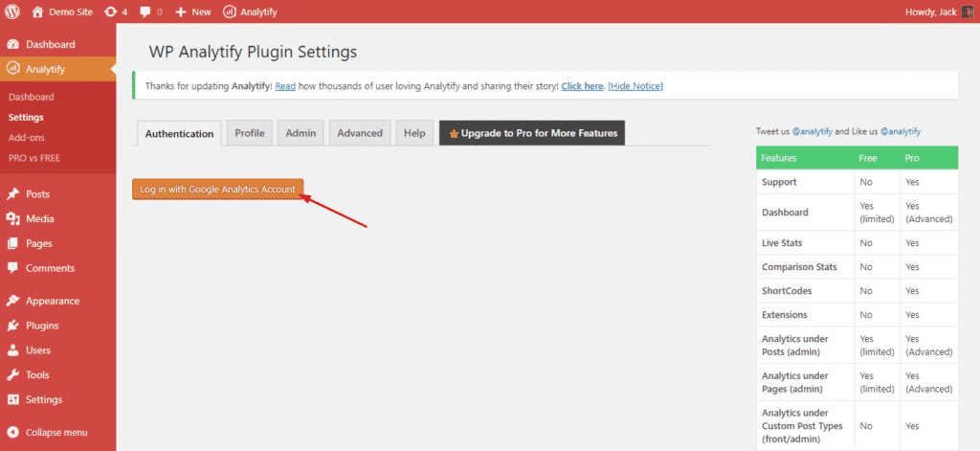The width and height of the screenshot is (980, 451).
Task: Click the Pages icon in sidebar
Action: (x=12, y=243)
